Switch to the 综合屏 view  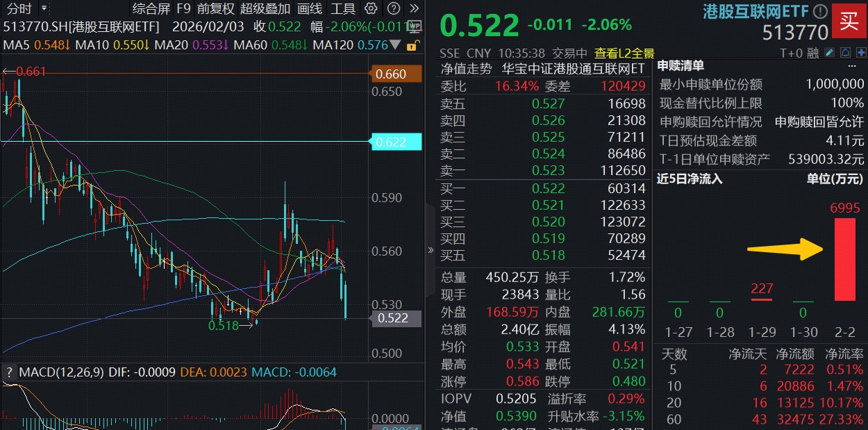tap(150, 9)
